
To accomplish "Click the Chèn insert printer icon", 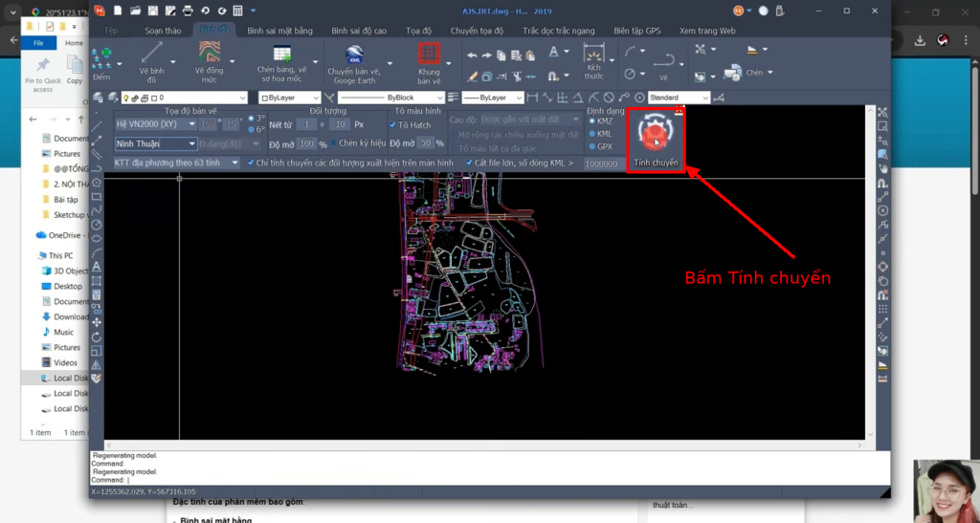I will click(x=732, y=73).
